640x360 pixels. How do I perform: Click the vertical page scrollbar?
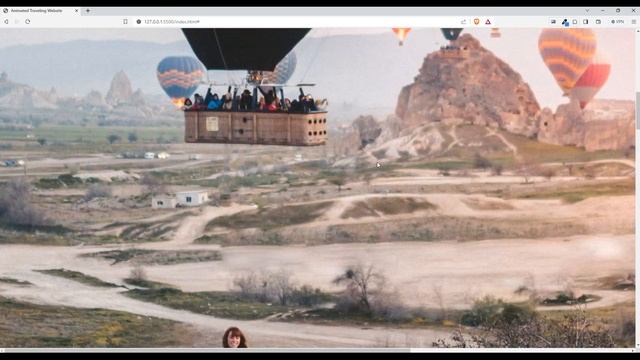pyautogui.click(x=638, y=111)
